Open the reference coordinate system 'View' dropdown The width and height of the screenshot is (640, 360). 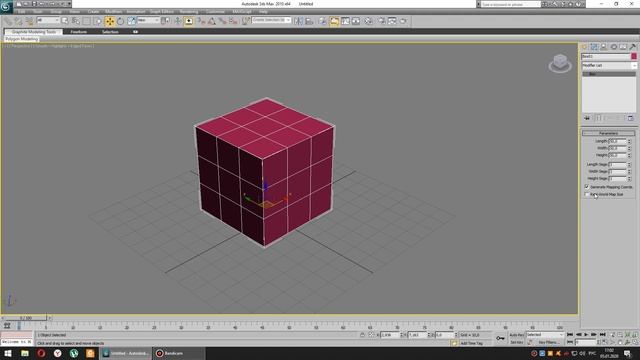pos(148,20)
